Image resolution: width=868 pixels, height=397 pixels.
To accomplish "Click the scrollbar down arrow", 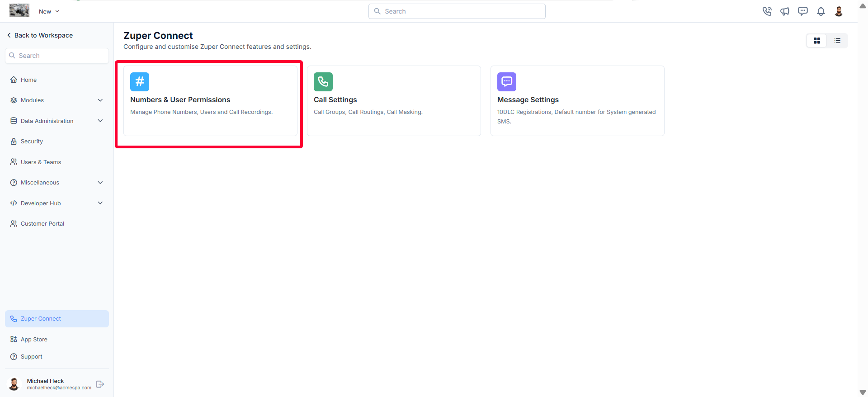I will pyautogui.click(x=863, y=392).
